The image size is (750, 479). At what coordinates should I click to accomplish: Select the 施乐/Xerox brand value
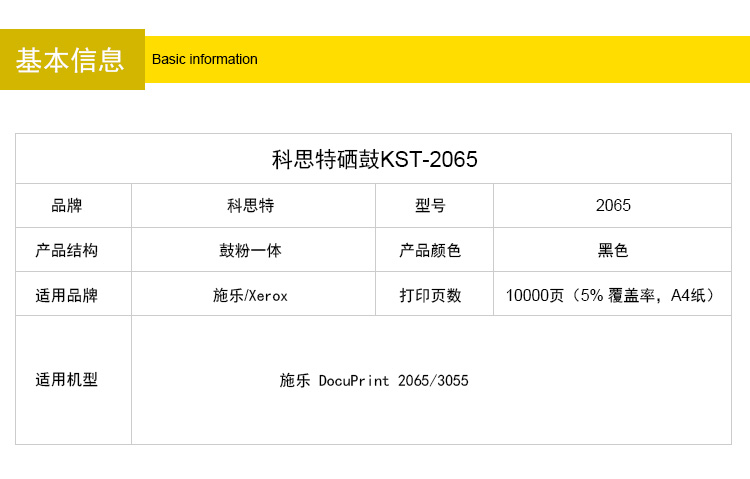click(x=250, y=295)
